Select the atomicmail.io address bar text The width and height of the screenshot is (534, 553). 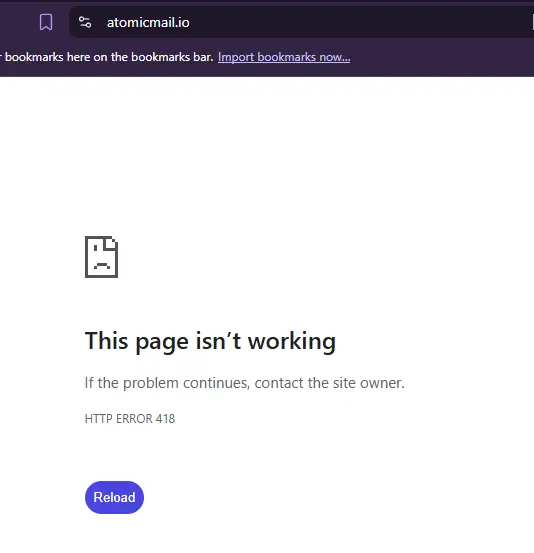coord(148,23)
